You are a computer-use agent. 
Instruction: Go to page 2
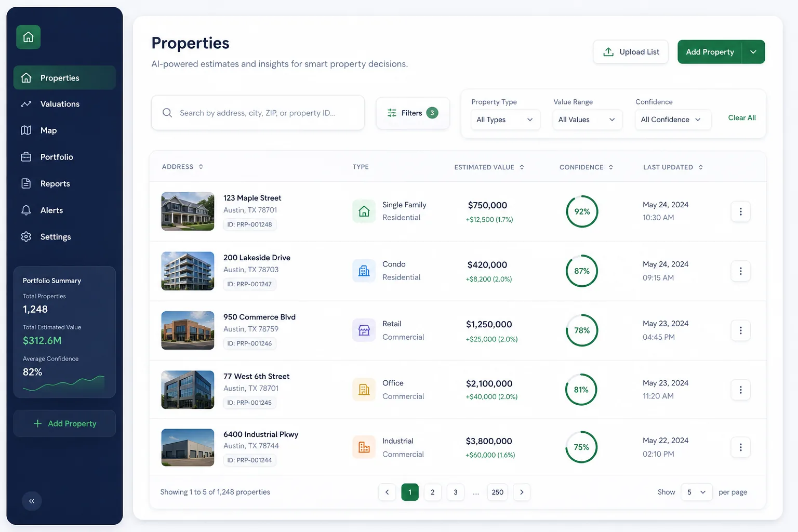pos(432,492)
